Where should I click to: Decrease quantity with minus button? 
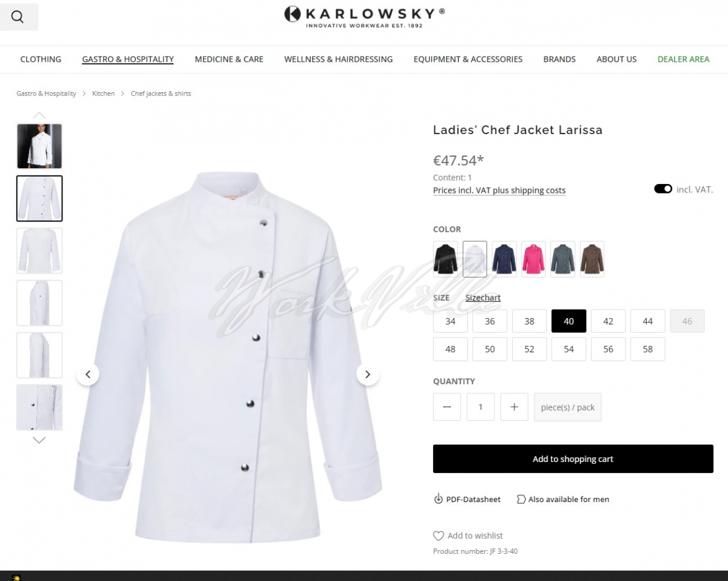point(447,407)
